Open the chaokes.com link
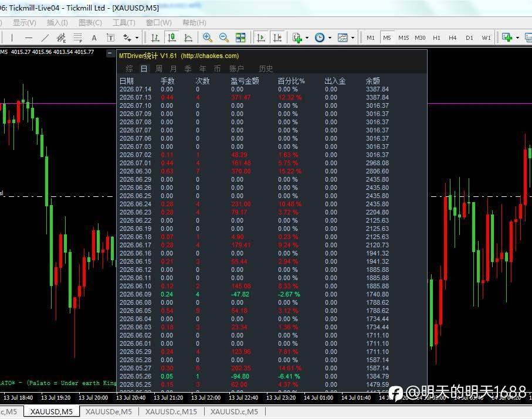Viewport: 532px width, 419px height. [x=209, y=56]
